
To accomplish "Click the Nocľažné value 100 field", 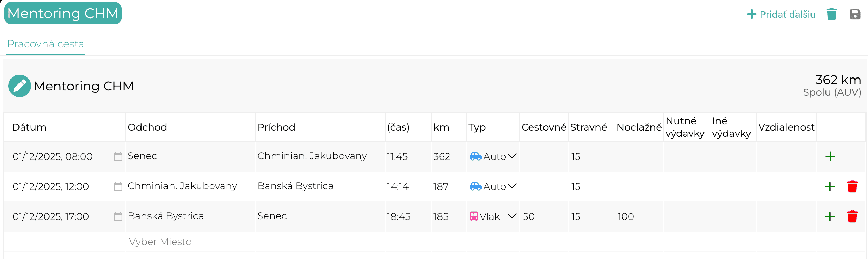I will coord(639,216).
